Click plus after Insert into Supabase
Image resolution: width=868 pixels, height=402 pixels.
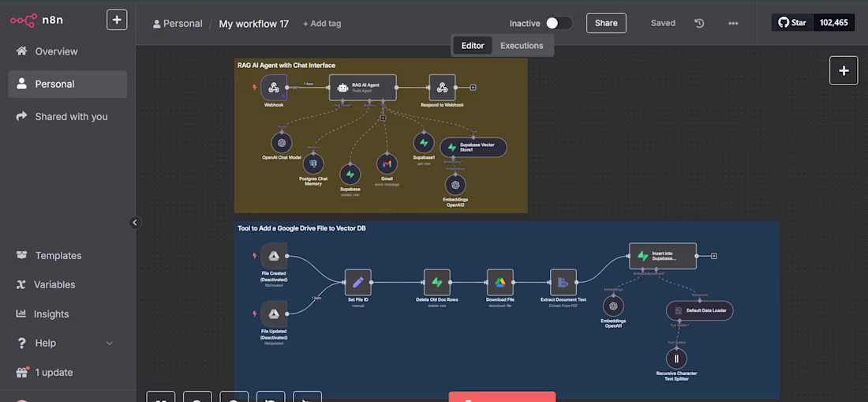coord(713,256)
